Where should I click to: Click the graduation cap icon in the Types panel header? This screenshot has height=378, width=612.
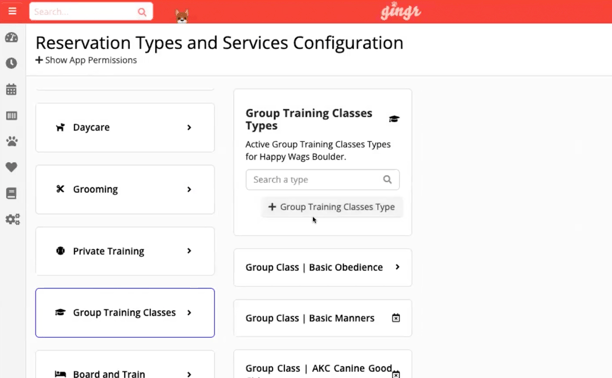click(394, 119)
